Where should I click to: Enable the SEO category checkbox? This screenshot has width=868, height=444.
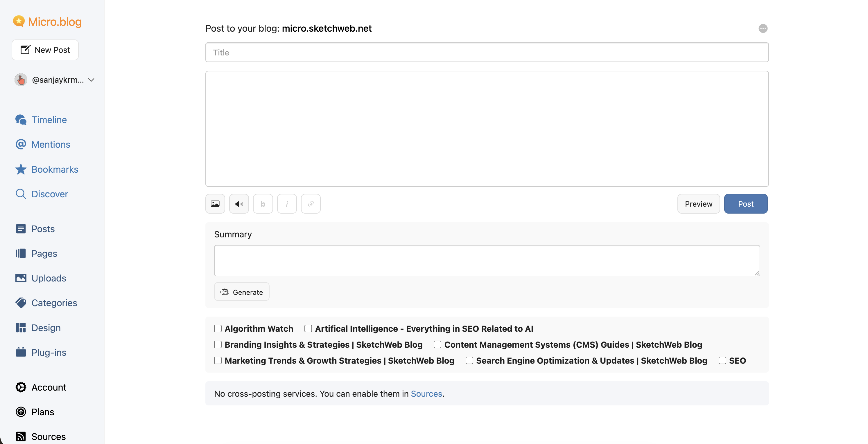tap(722, 360)
